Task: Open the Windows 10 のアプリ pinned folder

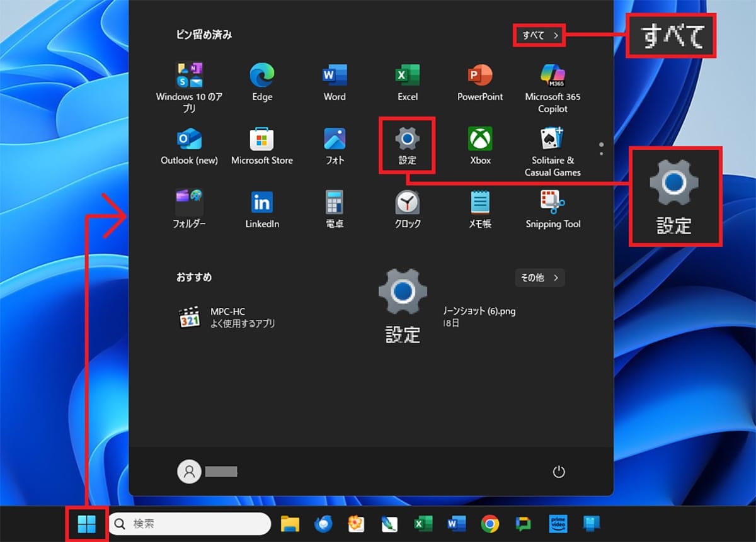Action: point(189,88)
